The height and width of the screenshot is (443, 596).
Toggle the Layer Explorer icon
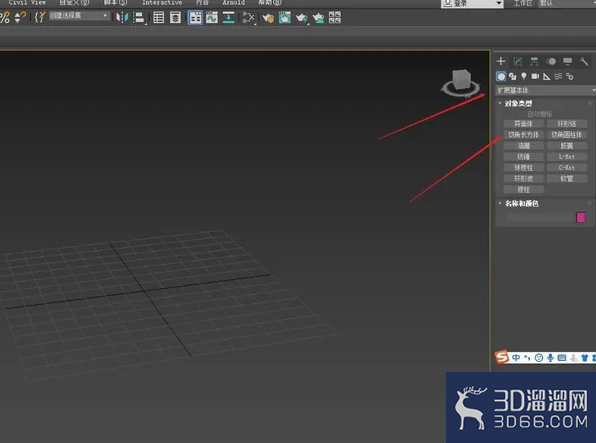click(x=175, y=17)
